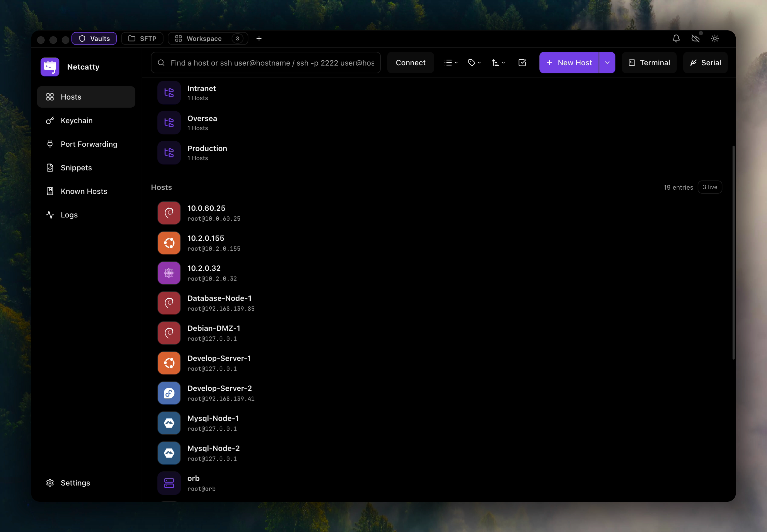The width and height of the screenshot is (767, 532).
Task: Expand the New Host arrow menu
Action: pyautogui.click(x=607, y=63)
